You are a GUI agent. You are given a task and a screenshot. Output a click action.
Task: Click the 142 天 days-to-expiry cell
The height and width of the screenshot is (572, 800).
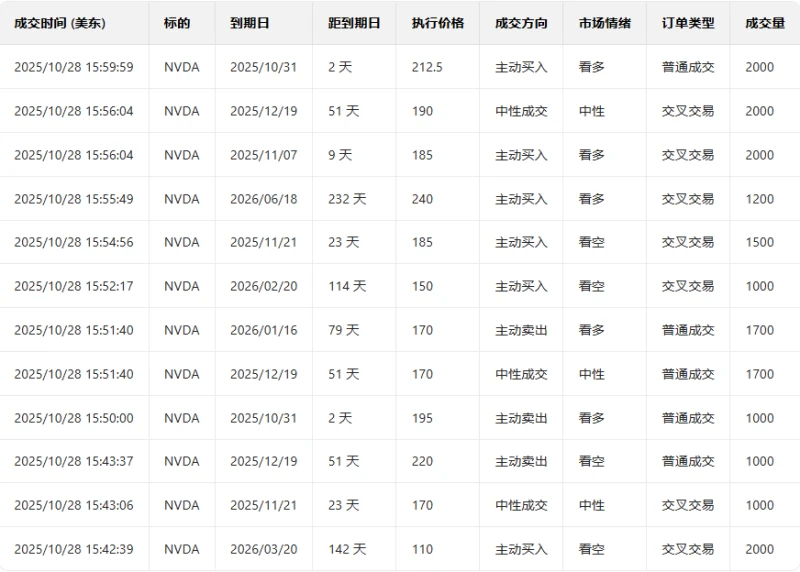click(347, 549)
